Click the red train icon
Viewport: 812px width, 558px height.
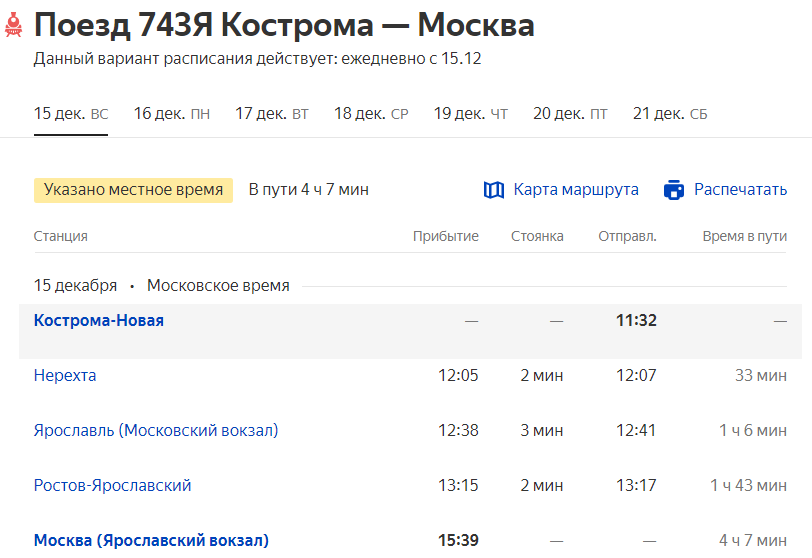coord(13,27)
